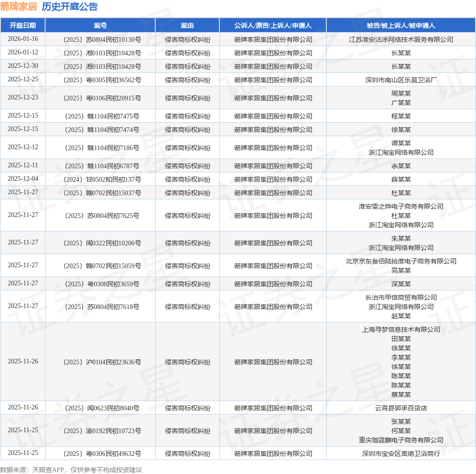Select date 2025-12-12
The image size is (476, 474).
coord(23,147)
